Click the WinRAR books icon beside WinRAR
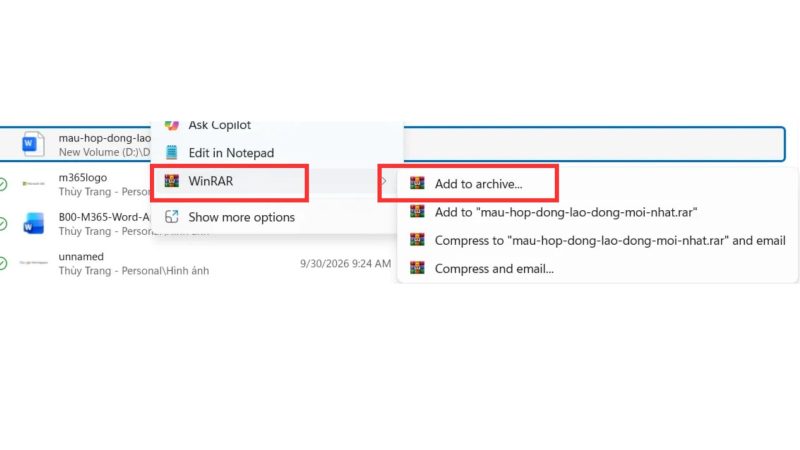 tap(171, 181)
